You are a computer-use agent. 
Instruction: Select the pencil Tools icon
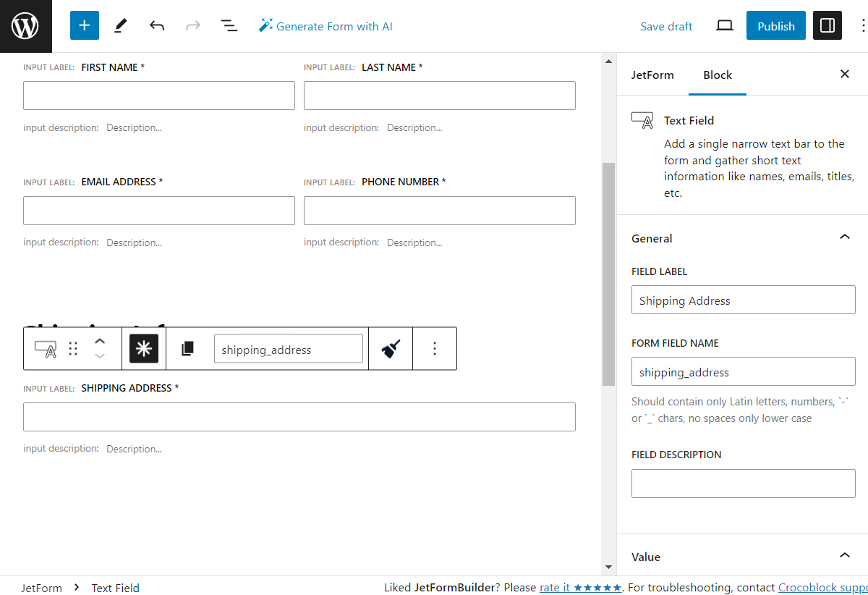(121, 26)
